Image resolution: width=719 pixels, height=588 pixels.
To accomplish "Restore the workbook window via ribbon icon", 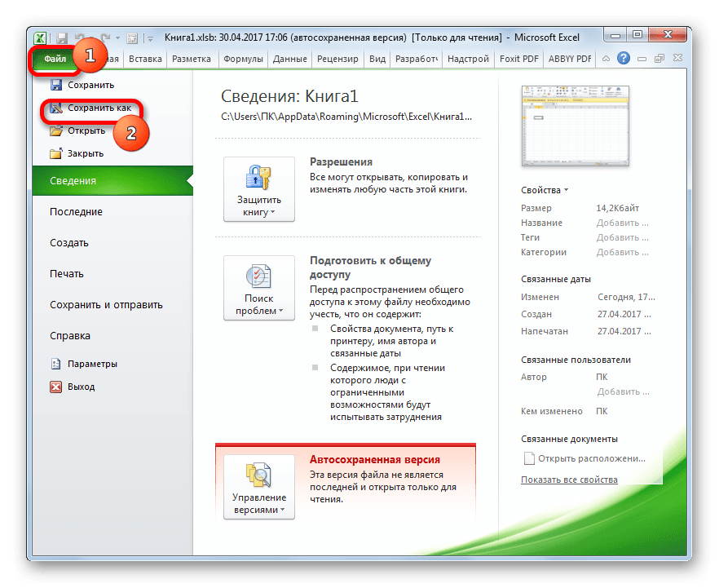I will [x=659, y=58].
